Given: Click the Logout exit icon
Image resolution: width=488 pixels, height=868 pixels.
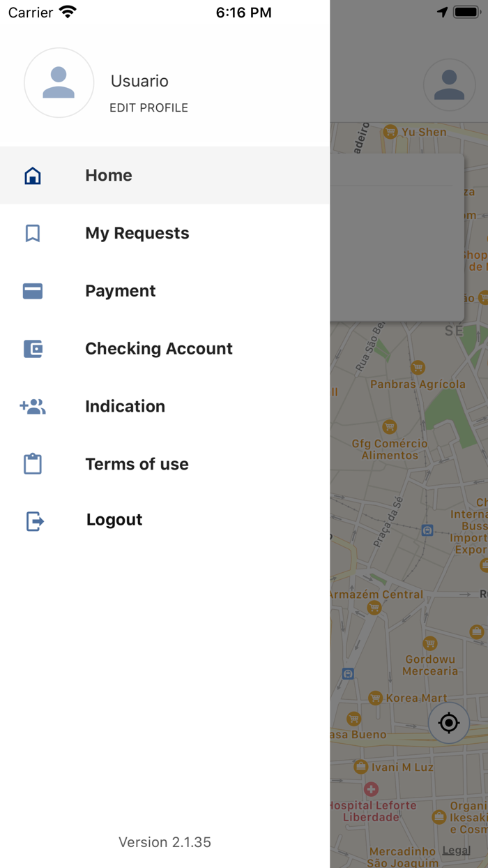Looking at the screenshot, I should pos(35,521).
